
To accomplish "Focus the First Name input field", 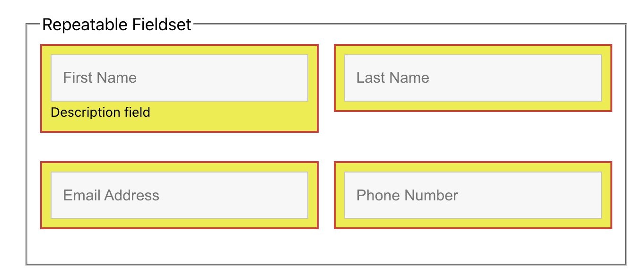I will coord(179,78).
